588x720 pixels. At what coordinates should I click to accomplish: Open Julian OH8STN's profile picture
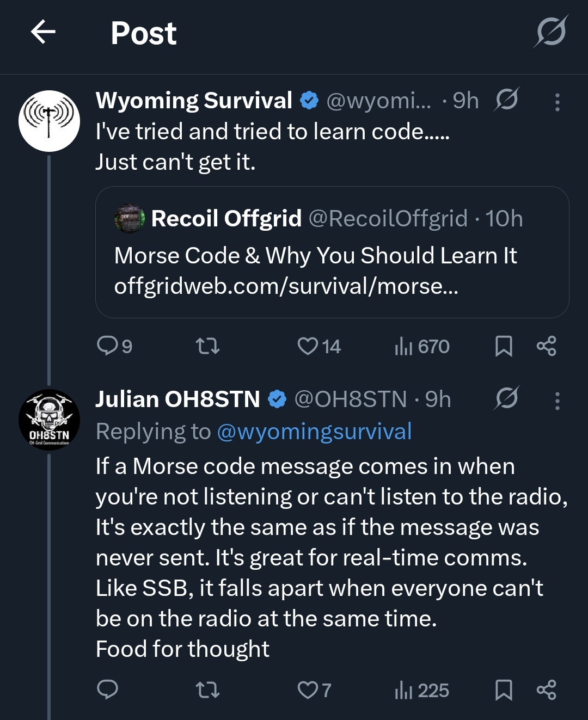[x=49, y=420]
